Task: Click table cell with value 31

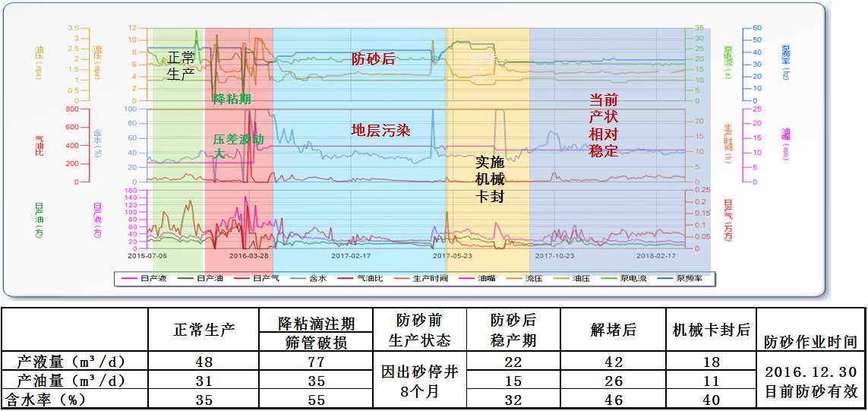Action: (204, 381)
